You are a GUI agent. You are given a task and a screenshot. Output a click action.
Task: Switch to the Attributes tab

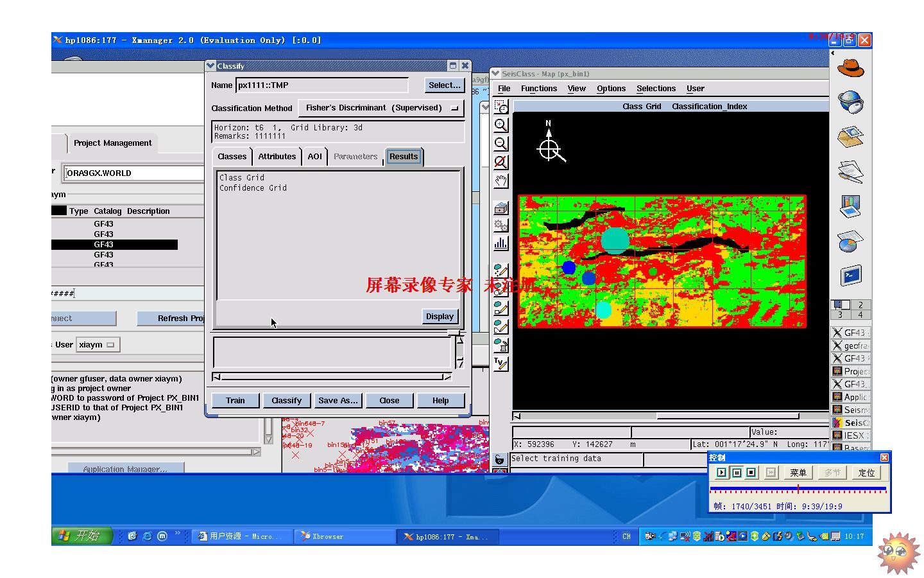pyautogui.click(x=277, y=157)
